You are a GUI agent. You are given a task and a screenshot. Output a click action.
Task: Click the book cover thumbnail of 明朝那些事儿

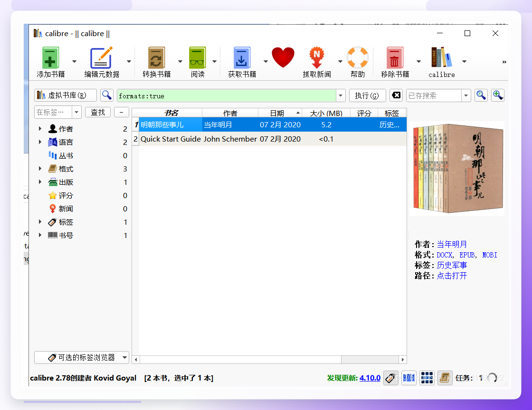(457, 169)
